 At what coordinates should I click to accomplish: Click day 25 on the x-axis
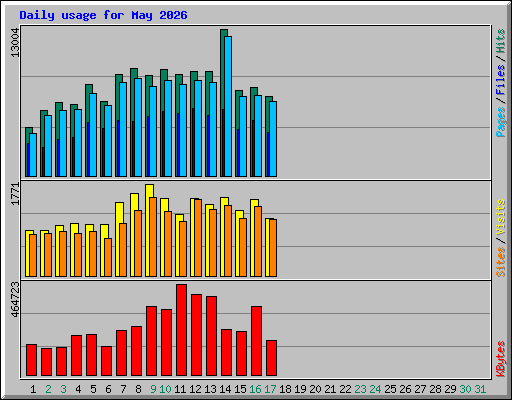[390, 389]
